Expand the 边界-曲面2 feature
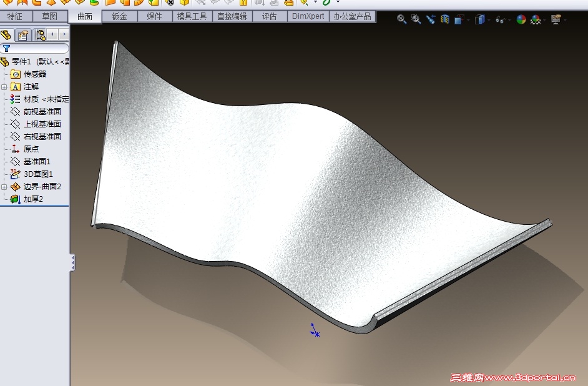The width and height of the screenshot is (588, 386). tap(4, 187)
